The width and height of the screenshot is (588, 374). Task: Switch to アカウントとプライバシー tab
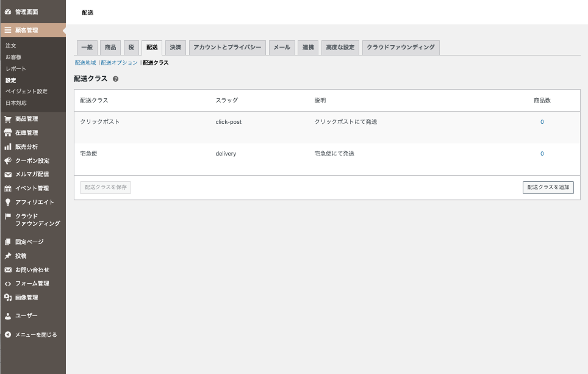tap(227, 48)
